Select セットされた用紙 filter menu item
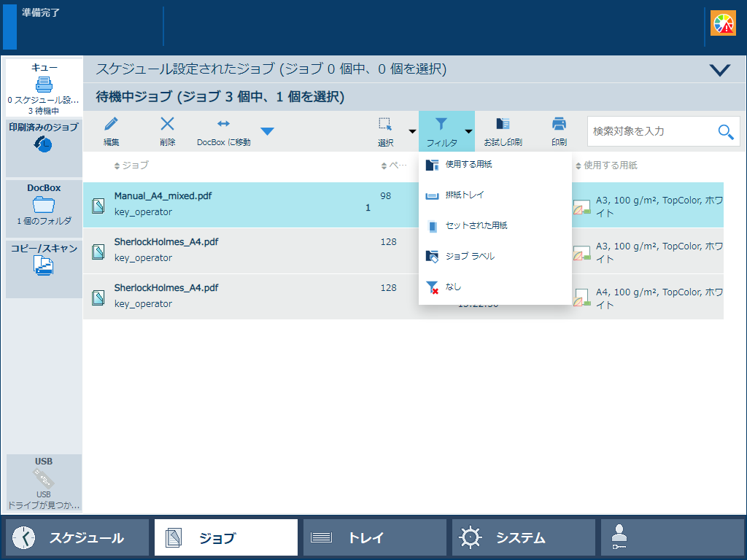Viewport: 747px width, 560px height. click(x=495, y=226)
